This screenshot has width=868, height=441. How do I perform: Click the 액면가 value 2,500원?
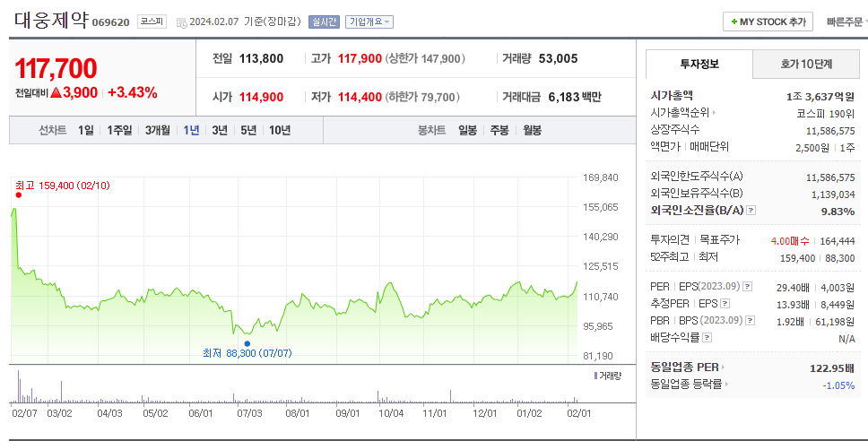(812, 148)
